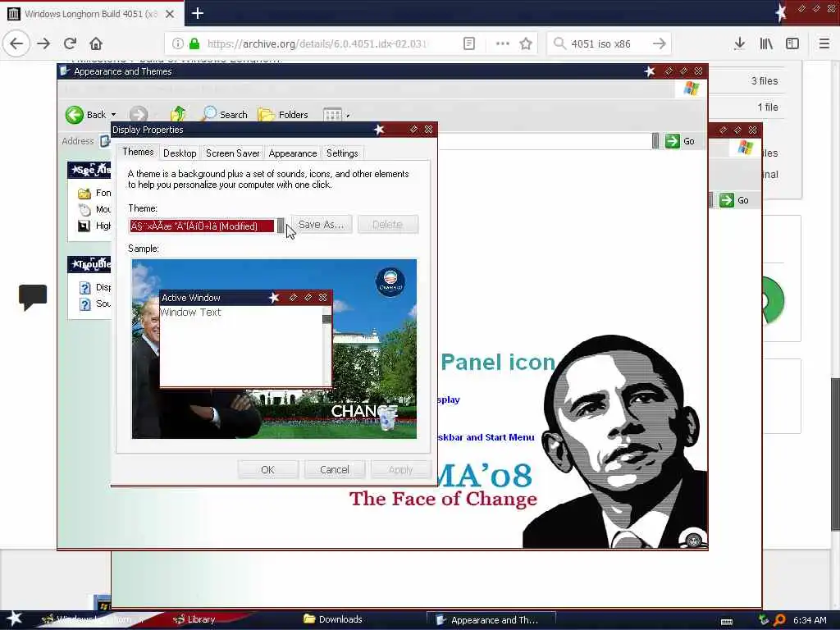Open Back history dropdown arrow

113,115
